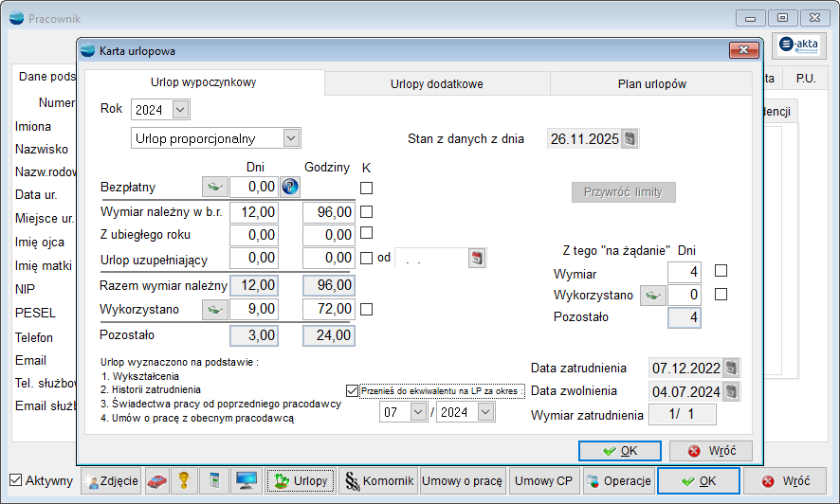Open glasses preview next to Wykorzystano days
This screenshot has width=840, height=504.
point(215,309)
